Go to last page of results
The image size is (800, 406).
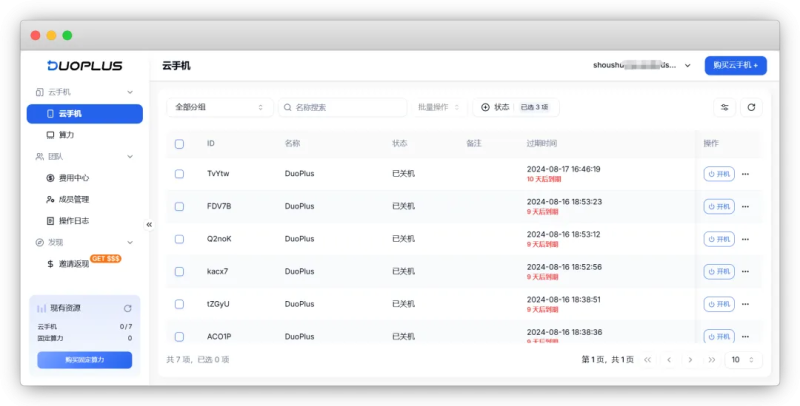click(x=712, y=360)
